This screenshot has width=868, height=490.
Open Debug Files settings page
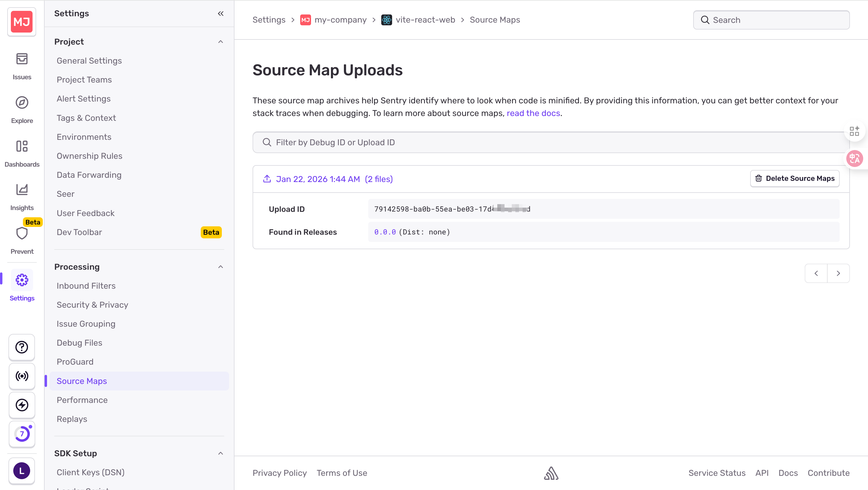[79, 343]
